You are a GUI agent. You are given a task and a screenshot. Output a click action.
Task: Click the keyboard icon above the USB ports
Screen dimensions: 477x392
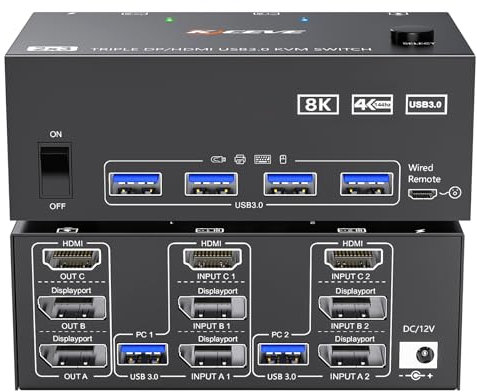tap(262, 159)
